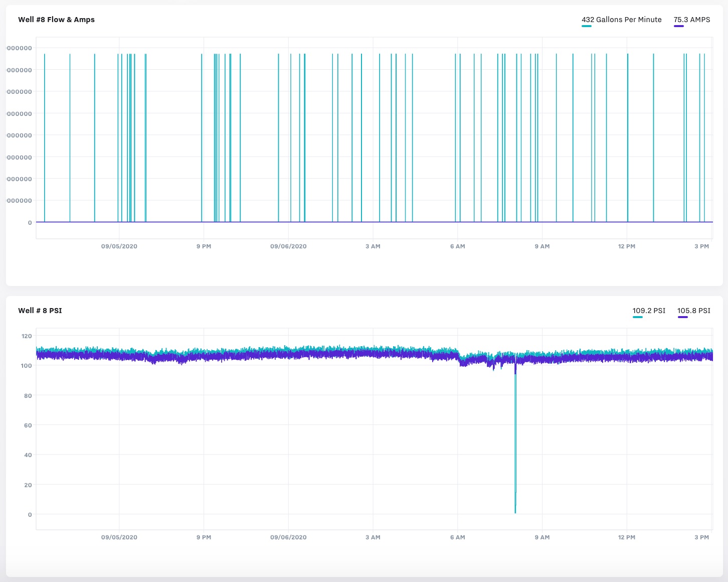Click the purple swatch under 75.3 AMPS

click(x=679, y=26)
